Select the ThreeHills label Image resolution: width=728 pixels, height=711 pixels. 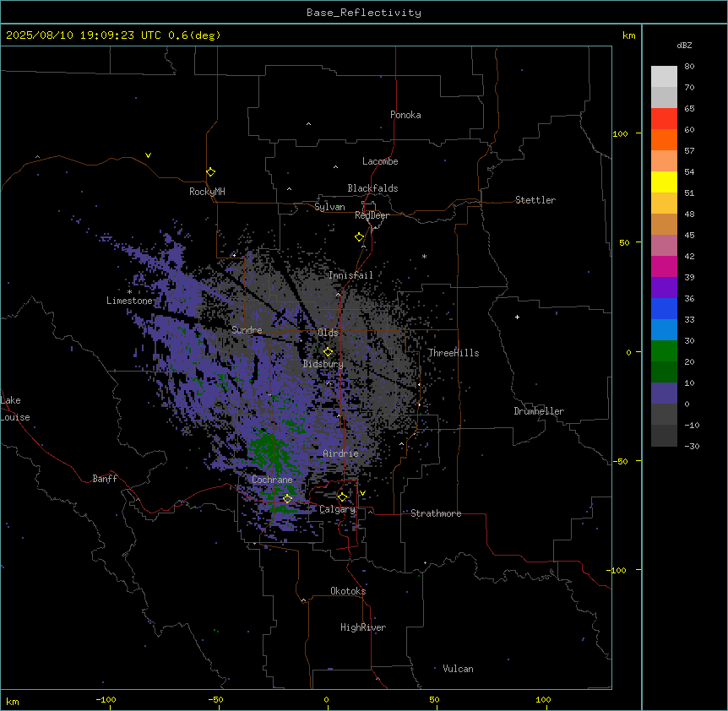coord(454,353)
